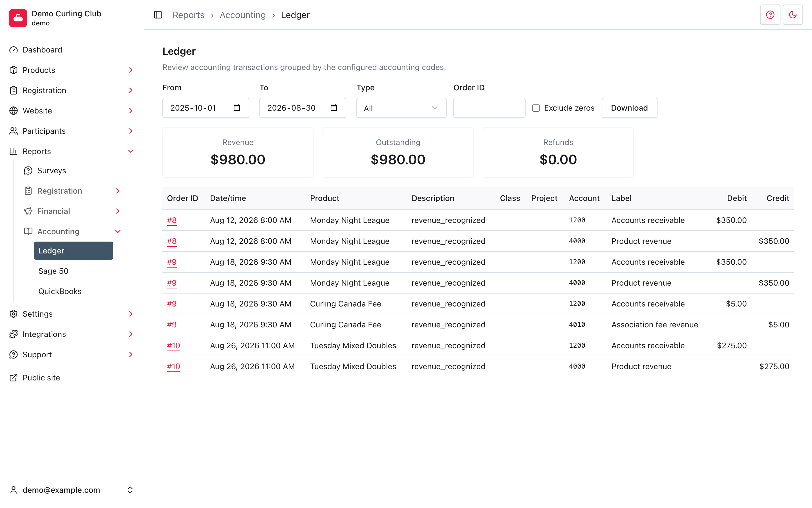
Task: Click the Date/time column header
Action: 228,198
